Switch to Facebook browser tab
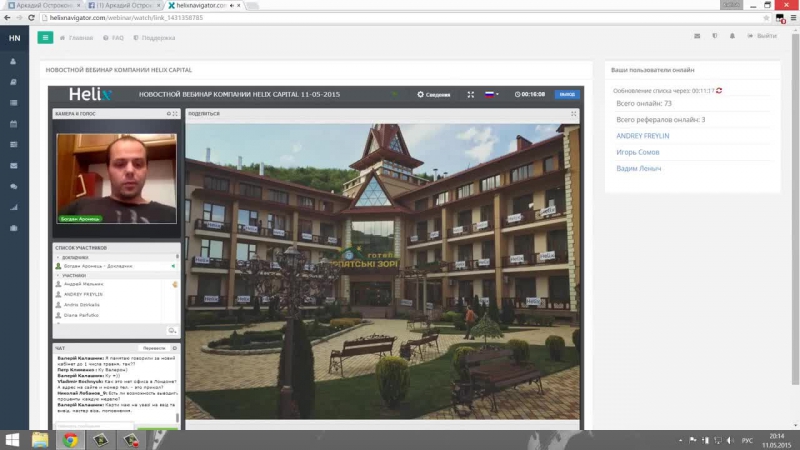This screenshot has height=450, width=800. (x=122, y=5)
